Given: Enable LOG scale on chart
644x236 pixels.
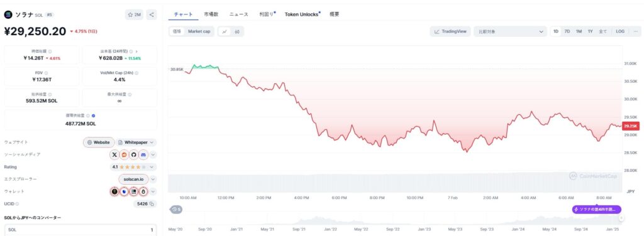Looking at the screenshot, I should click(620, 31).
